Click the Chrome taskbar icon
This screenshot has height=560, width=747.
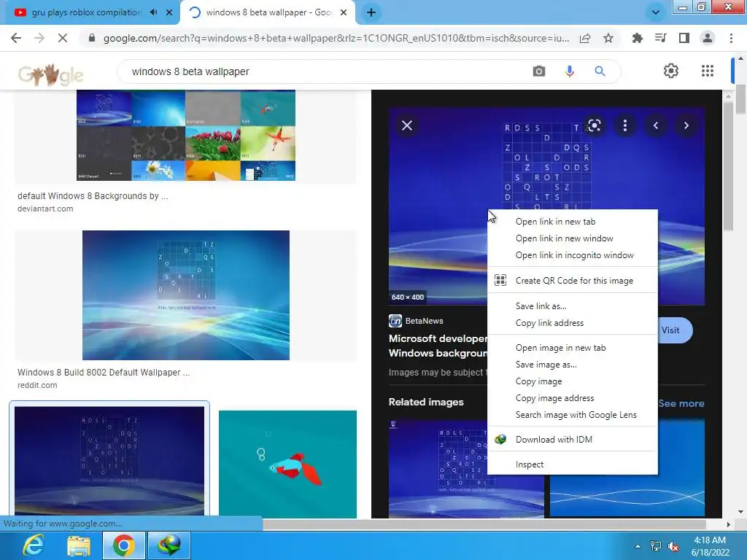[x=124, y=545]
